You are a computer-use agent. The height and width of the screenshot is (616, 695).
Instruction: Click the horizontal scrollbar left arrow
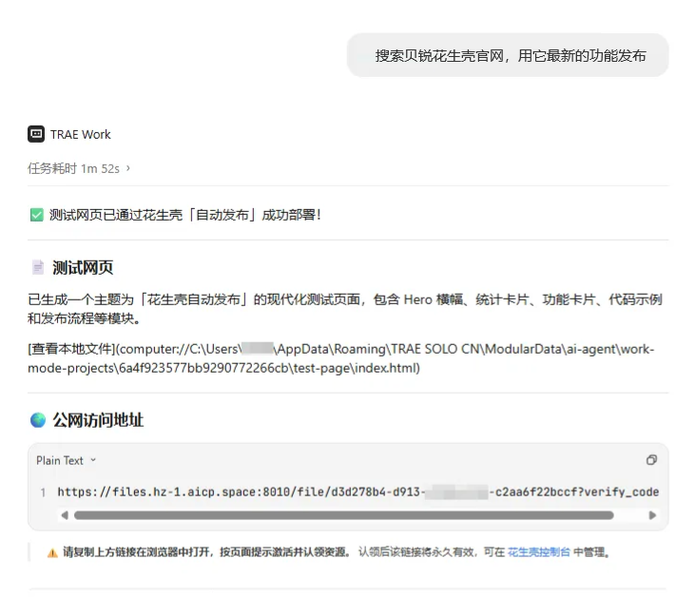(x=65, y=515)
